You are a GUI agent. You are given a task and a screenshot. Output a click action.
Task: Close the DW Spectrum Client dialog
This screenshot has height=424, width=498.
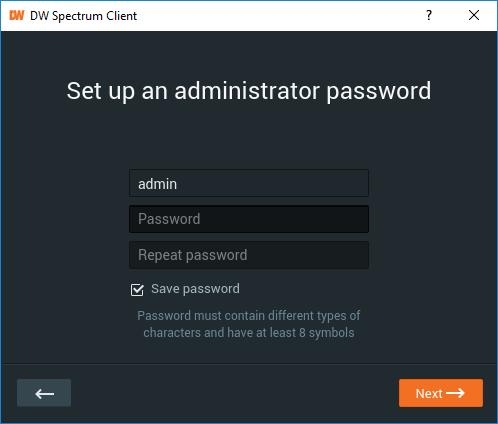[474, 15]
